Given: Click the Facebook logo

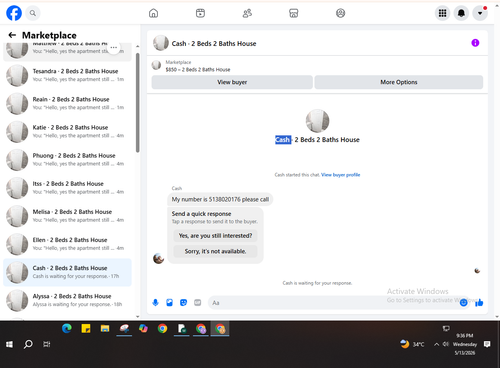Looking at the screenshot, I should (x=14, y=13).
